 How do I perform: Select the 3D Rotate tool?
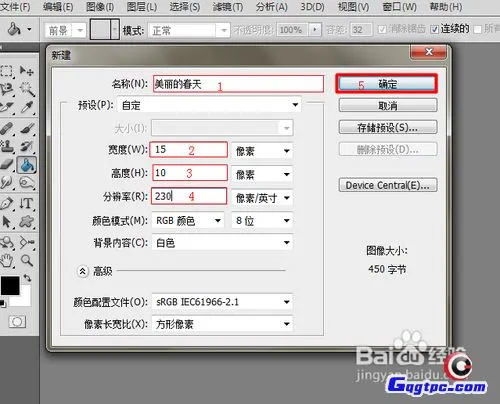7,242
